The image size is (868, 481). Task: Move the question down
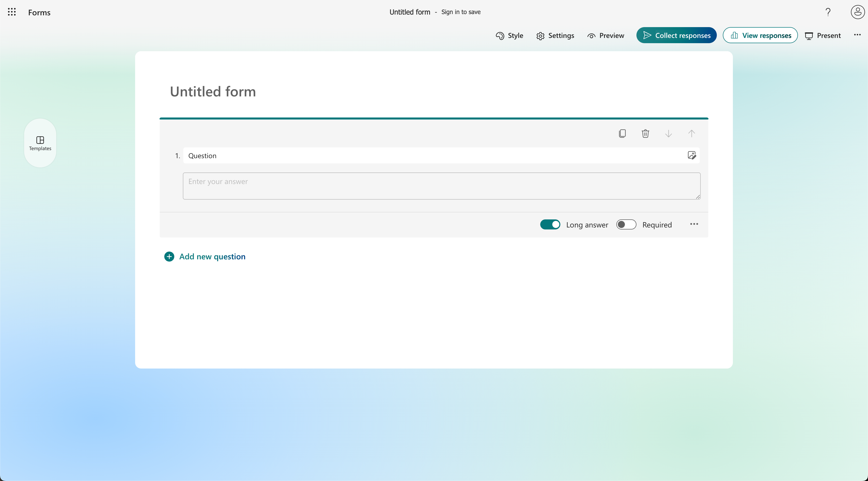coord(669,133)
